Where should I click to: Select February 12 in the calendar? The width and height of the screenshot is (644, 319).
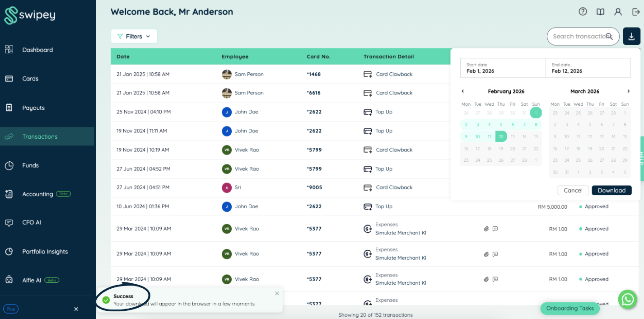[501, 136]
